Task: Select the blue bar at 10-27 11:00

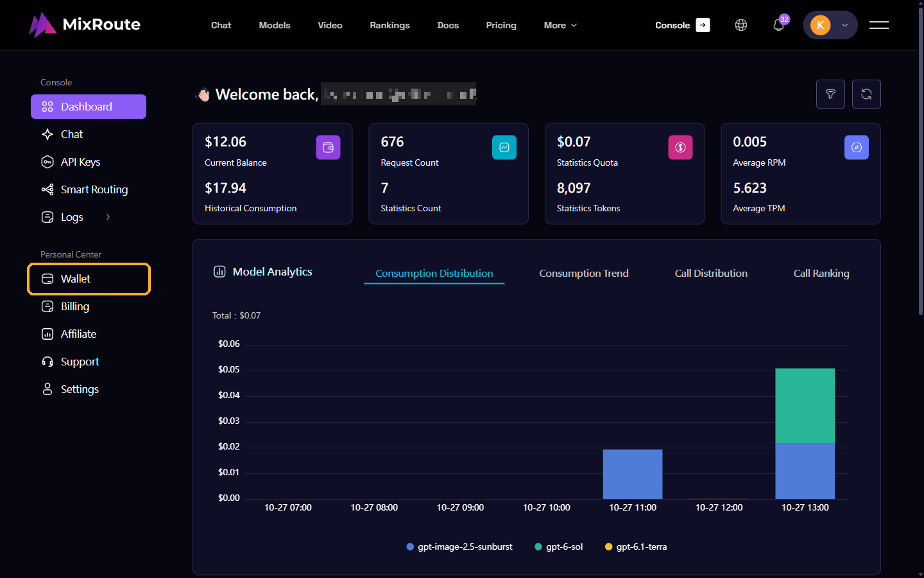Action: (633, 474)
